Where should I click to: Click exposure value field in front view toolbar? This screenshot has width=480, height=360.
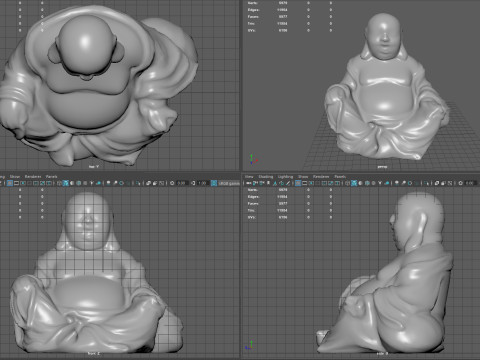click(182, 183)
